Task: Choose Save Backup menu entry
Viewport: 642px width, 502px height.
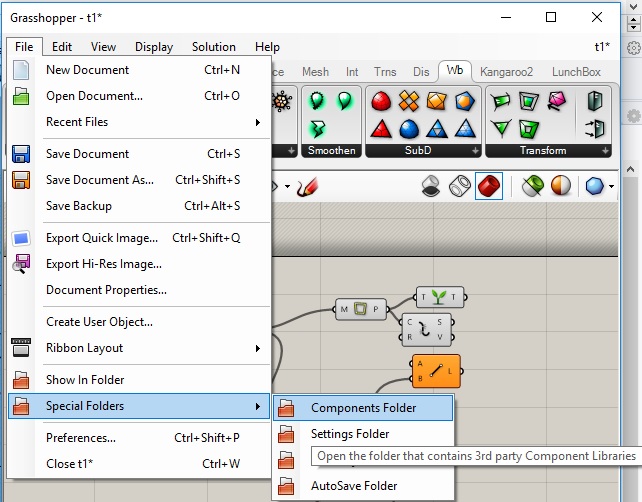Action: click(x=139, y=206)
